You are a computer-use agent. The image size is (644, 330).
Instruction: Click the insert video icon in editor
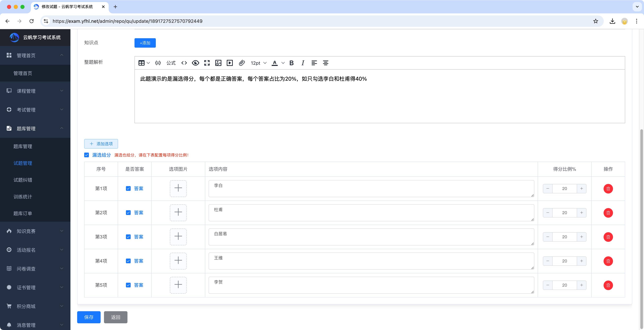(229, 63)
